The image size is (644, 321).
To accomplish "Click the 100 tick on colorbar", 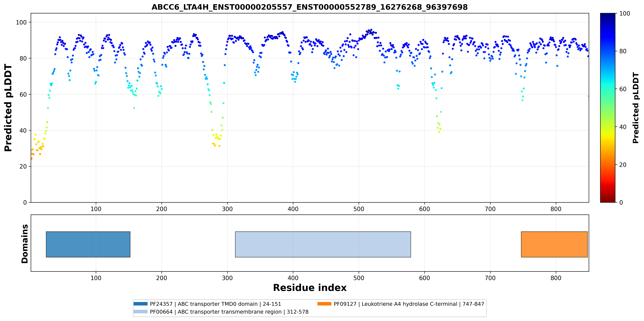I will click(x=624, y=14).
